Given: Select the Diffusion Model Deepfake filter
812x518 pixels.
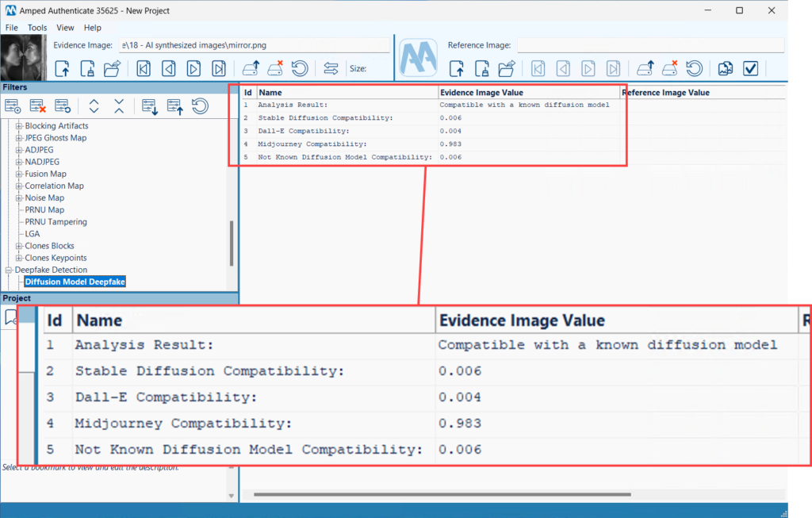Looking at the screenshot, I should pyautogui.click(x=75, y=282).
